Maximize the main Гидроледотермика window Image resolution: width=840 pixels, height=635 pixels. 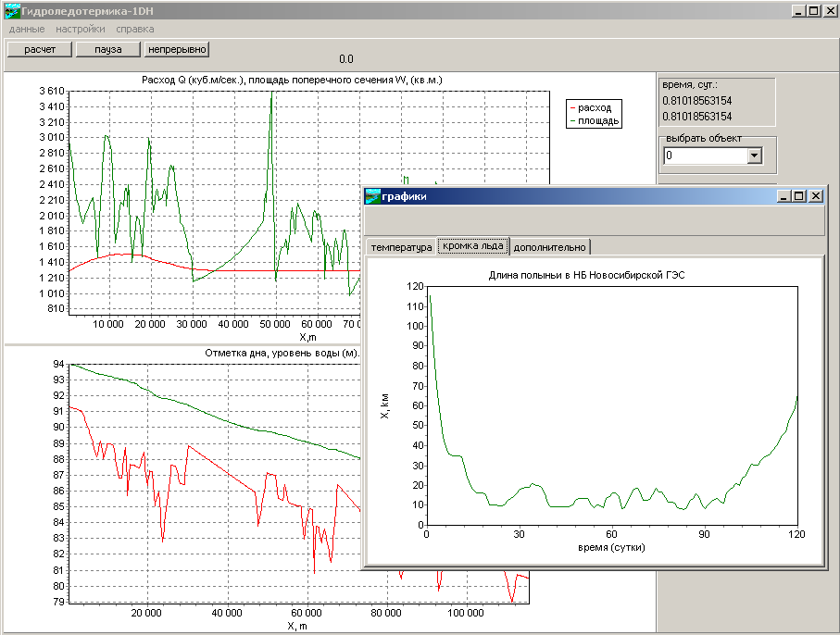[813, 11]
